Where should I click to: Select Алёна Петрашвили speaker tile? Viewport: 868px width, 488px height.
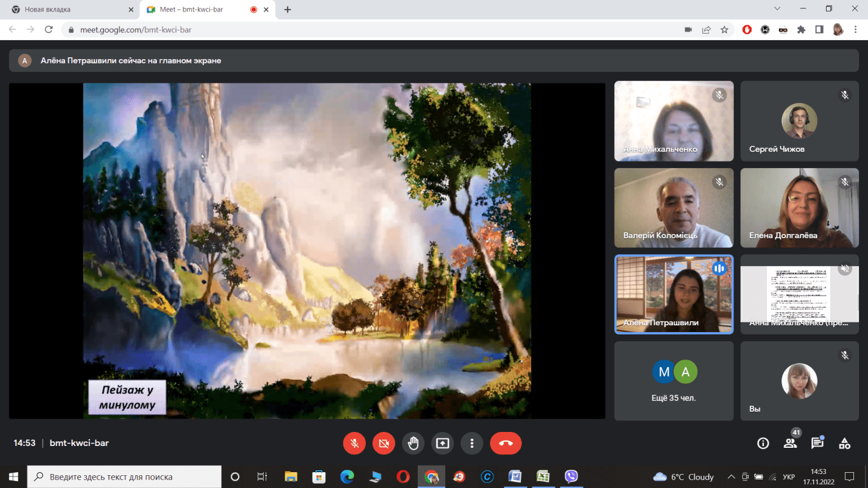tap(674, 294)
